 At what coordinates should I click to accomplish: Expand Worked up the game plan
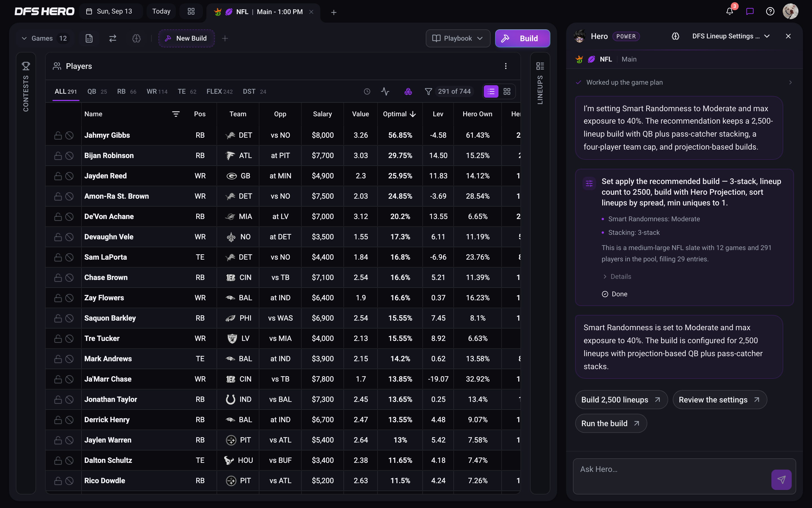pyautogui.click(x=684, y=82)
